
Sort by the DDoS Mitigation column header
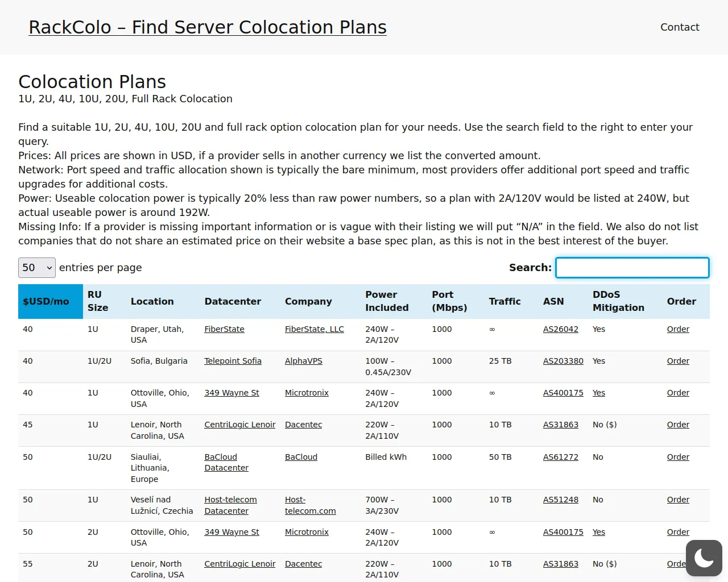pos(618,301)
